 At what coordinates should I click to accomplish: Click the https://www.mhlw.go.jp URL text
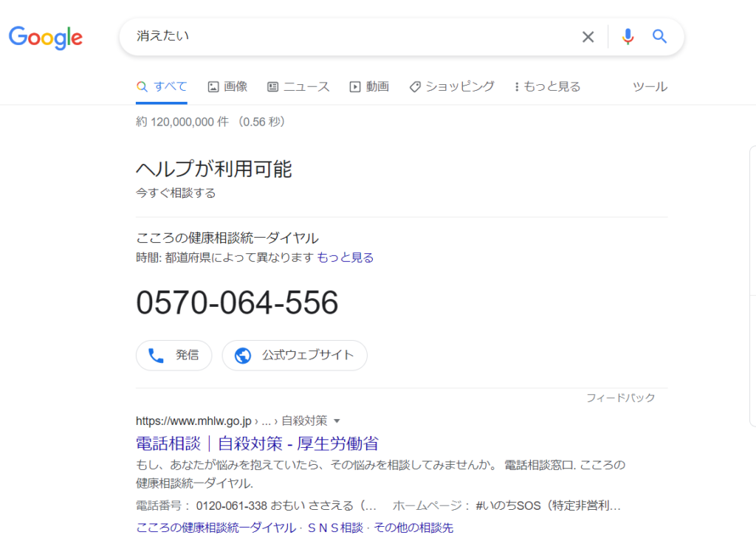[194, 421]
